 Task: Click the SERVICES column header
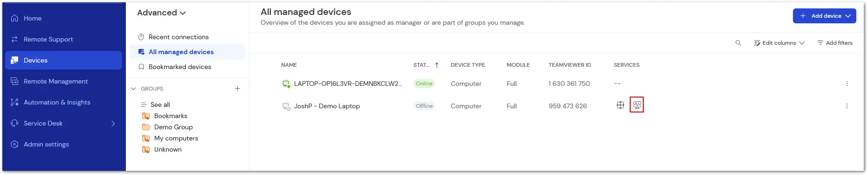pyautogui.click(x=627, y=65)
